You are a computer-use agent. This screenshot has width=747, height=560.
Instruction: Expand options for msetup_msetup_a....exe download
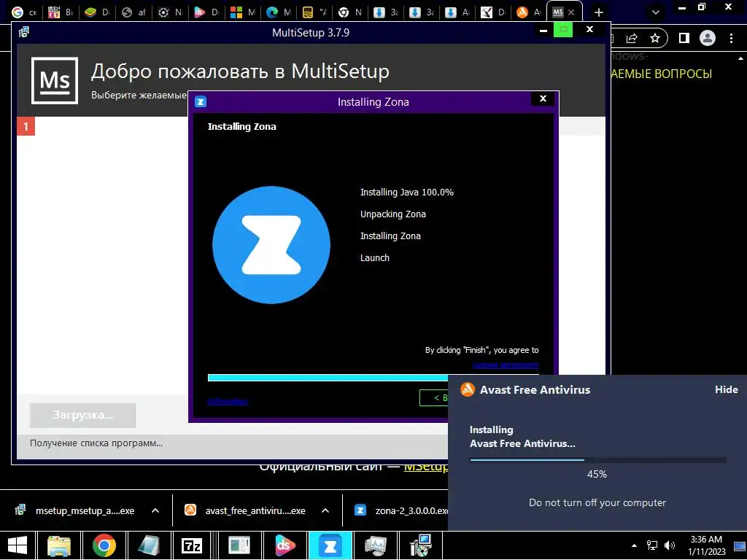pos(155,510)
